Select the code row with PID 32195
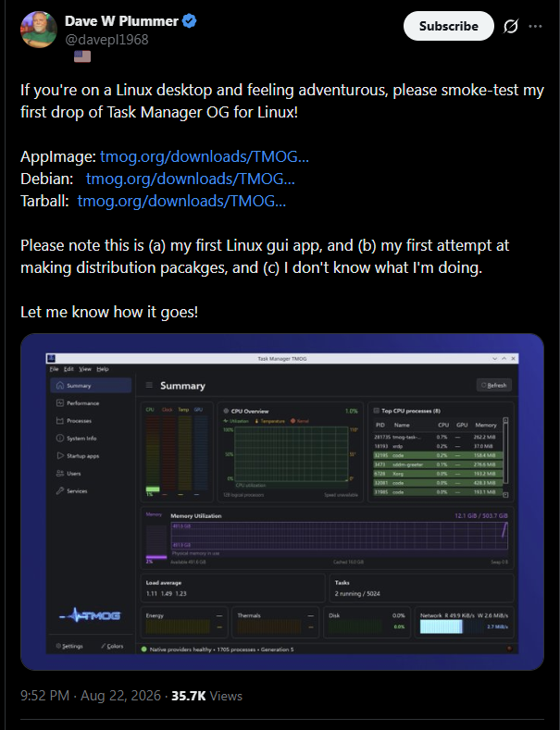The image size is (560, 730). (x=438, y=455)
